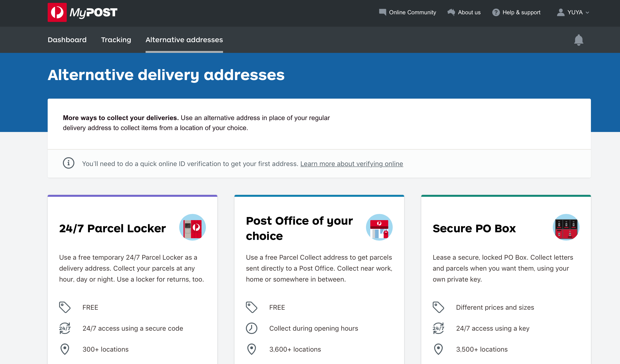The image size is (620, 364).
Task: Switch to the Tracking tab
Action: (116, 40)
